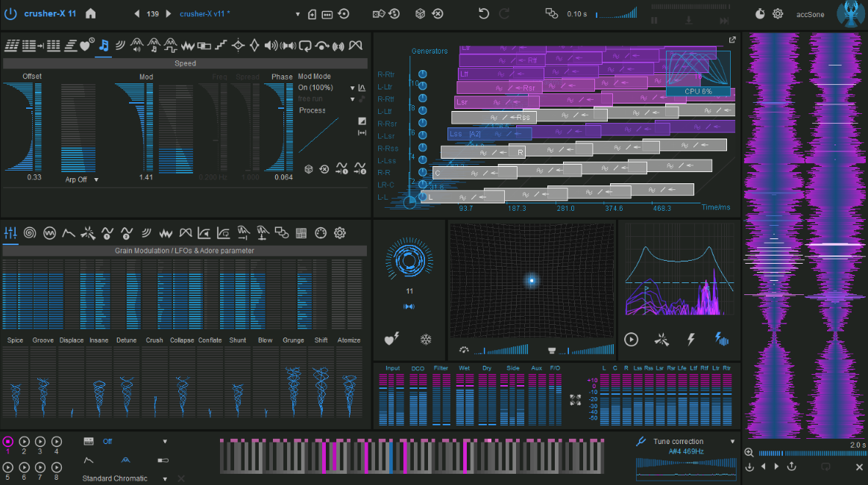Open the Standard Chromatic scale dropdown

pos(165,478)
